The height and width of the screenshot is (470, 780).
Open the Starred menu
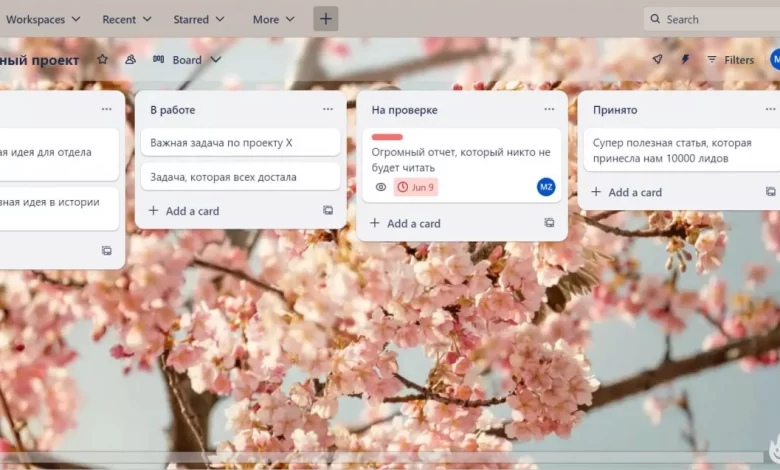tap(198, 19)
